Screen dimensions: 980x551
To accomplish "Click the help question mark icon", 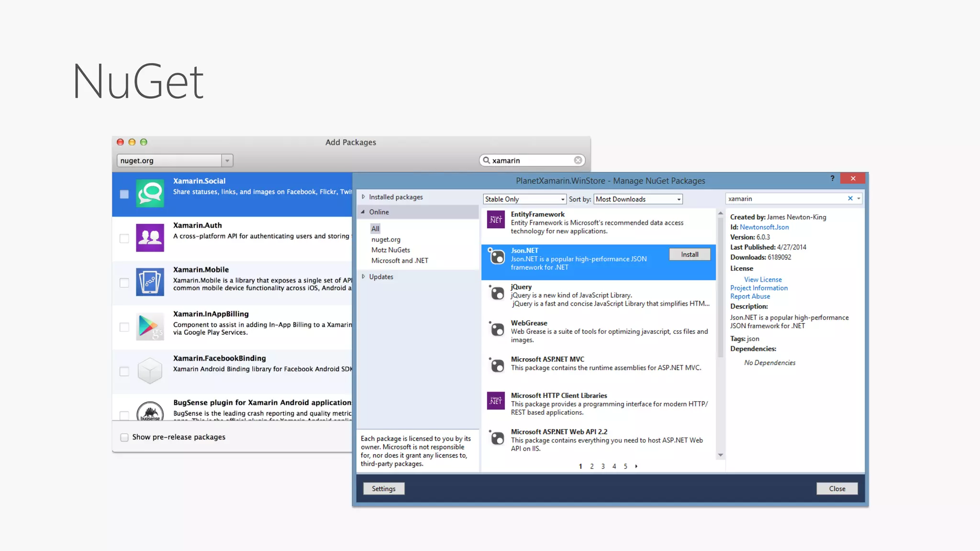I will pyautogui.click(x=832, y=178).
